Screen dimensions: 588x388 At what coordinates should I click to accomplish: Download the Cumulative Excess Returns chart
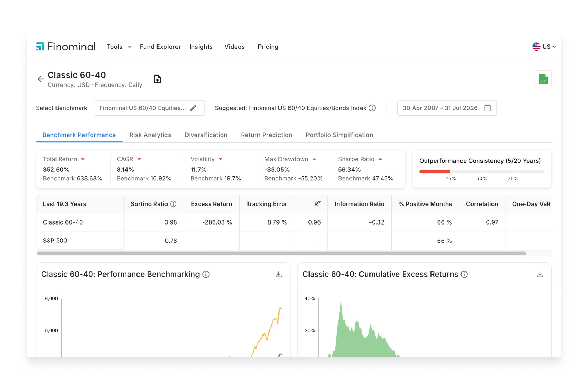[x=540, y=274]
